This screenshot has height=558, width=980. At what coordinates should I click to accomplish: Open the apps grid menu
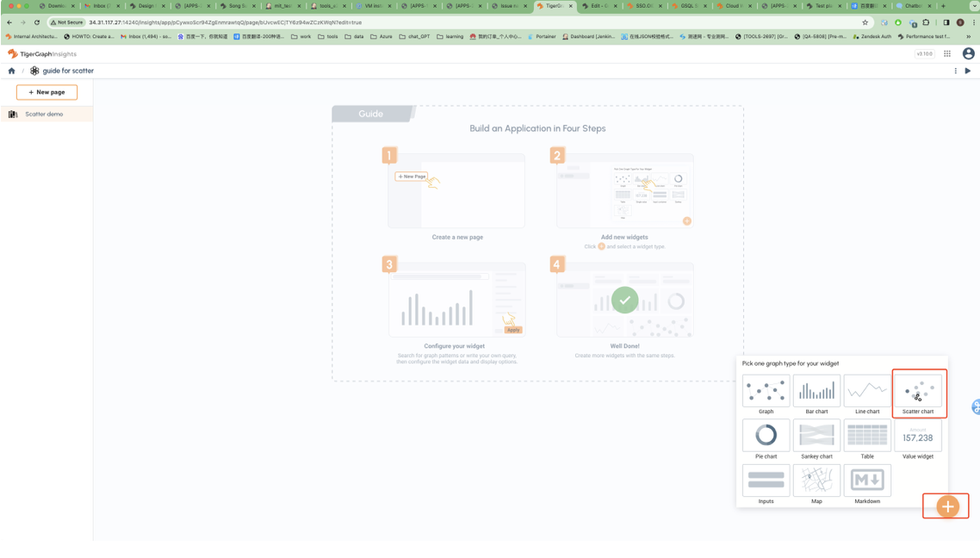[x=947, y=53]
